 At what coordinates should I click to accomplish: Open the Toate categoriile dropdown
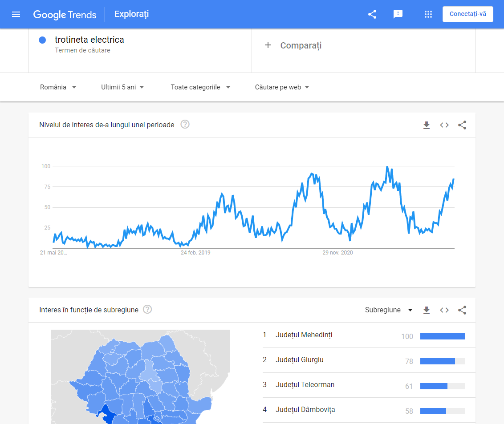click(200, 87)
